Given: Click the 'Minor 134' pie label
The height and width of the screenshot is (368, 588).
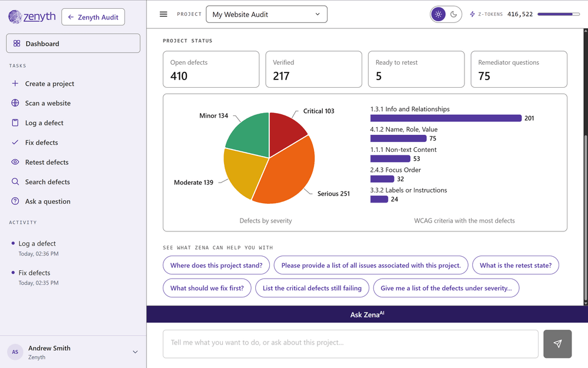Looking at the screenshot, I should click(214, 115).
